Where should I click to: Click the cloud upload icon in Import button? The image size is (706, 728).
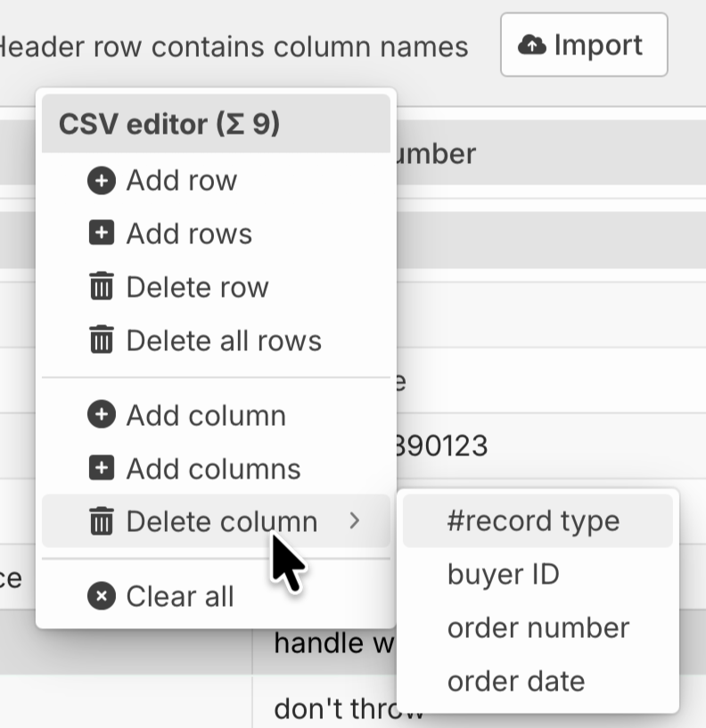[x=532, y=45]
